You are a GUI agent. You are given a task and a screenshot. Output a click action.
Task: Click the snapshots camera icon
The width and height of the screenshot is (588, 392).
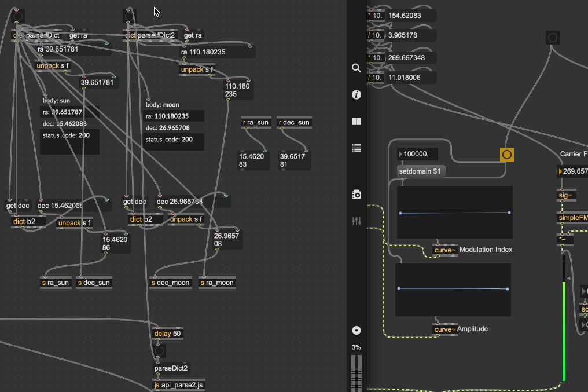(x=357, y=195)
